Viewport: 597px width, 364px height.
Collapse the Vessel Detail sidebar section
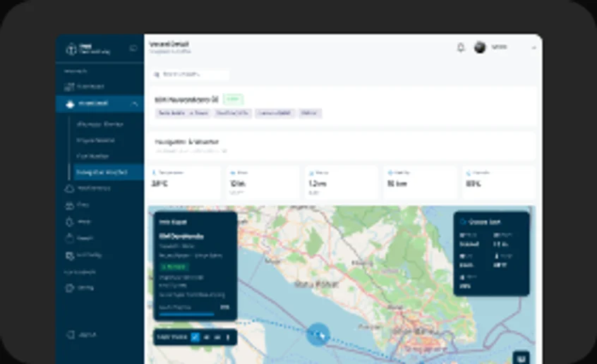coord(135,104)
